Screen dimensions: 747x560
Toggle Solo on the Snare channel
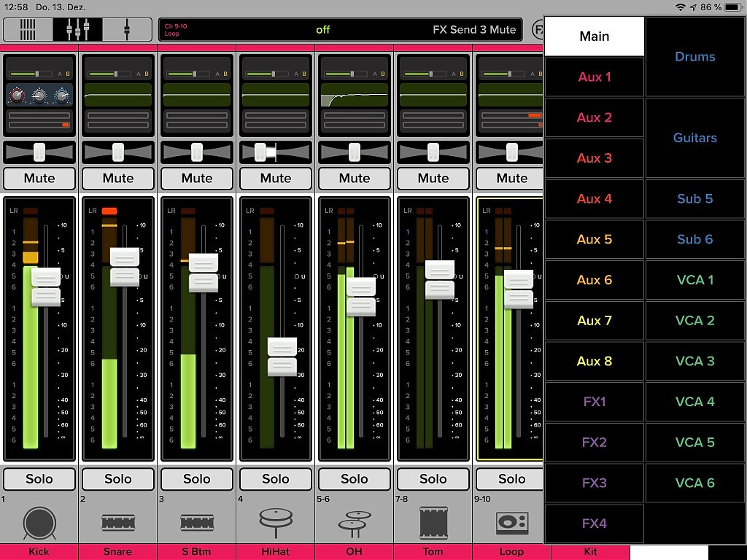(x=118, y=479)
